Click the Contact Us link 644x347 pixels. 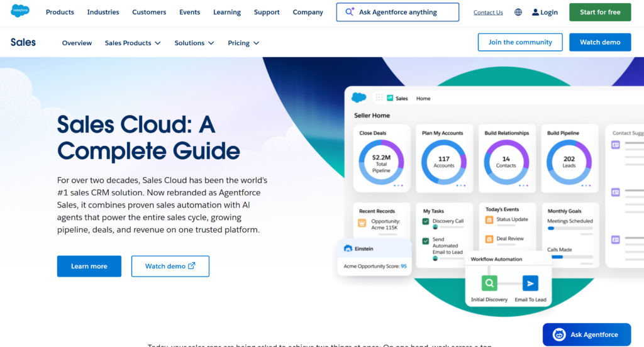click(488, 13)
